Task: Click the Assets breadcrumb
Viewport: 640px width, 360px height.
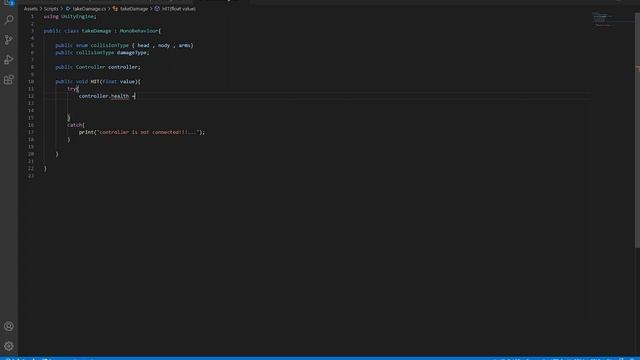Action: pyautogui.click(x=31, y=9)
